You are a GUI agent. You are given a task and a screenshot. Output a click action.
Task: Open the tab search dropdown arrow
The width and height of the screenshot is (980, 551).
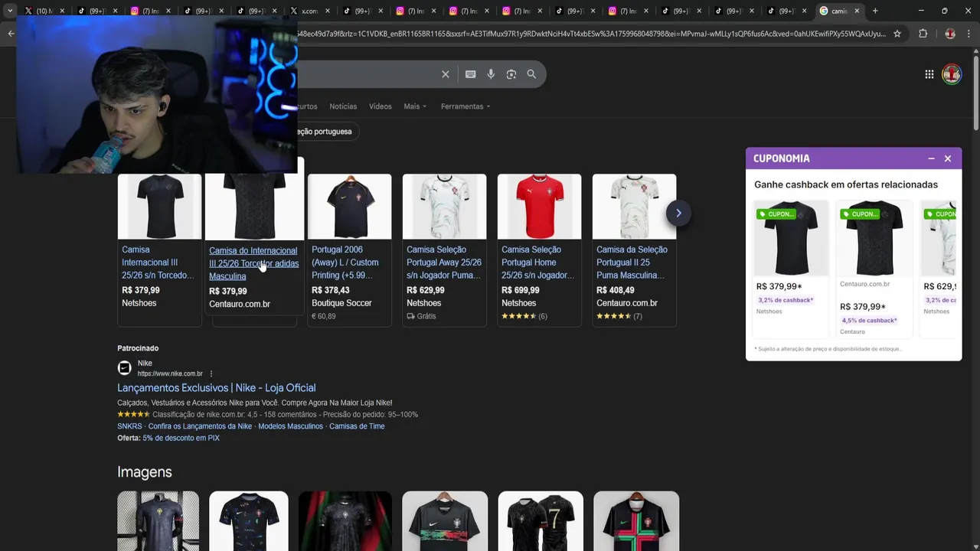coord(9,11)
